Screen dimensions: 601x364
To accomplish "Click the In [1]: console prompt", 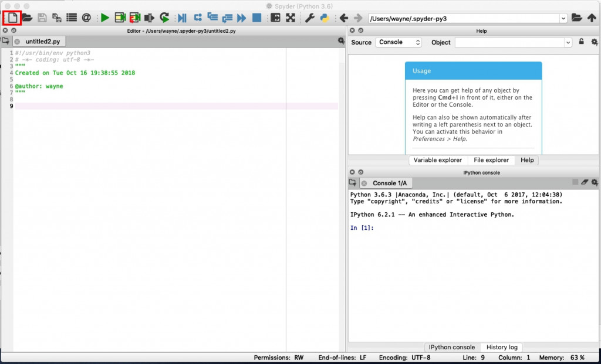I will coord(362,228).
